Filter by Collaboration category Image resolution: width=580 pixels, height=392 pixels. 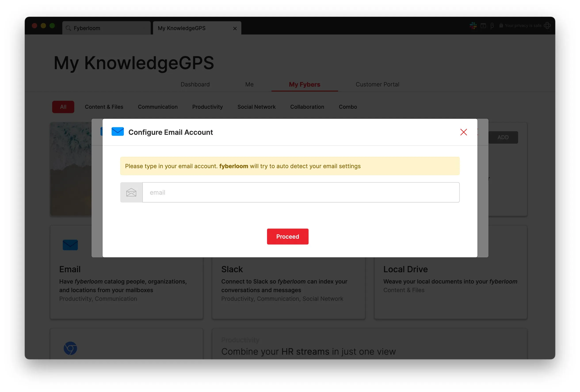307,107
